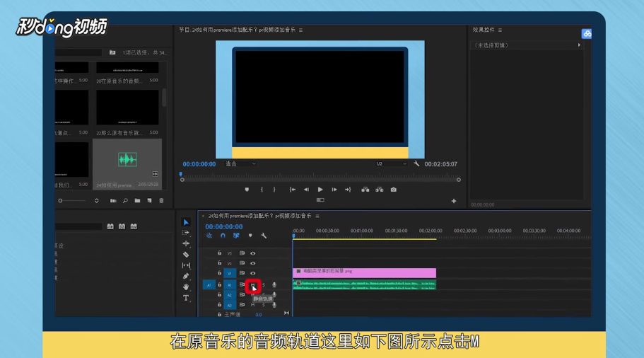This screenshot has height=358, width=644.
Task: Toggle timeline snap magnet
Action: point(223,236)
